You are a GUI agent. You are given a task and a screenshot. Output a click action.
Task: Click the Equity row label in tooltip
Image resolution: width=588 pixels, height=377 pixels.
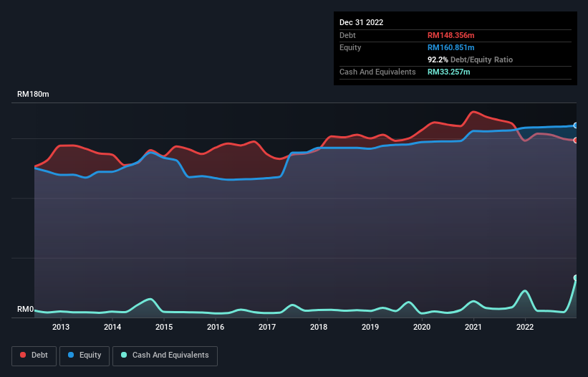coord(350,47)
